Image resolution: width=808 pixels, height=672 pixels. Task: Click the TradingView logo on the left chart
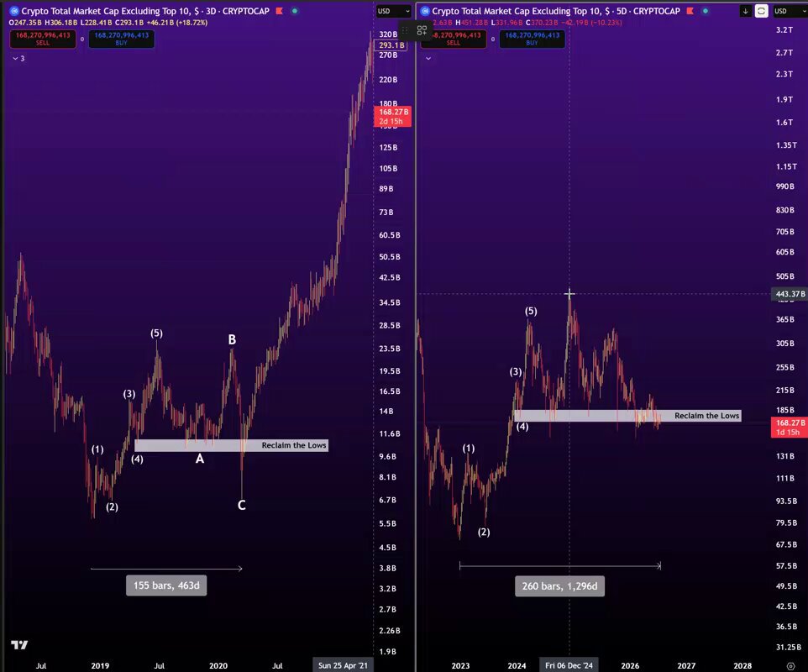point(19,644)
